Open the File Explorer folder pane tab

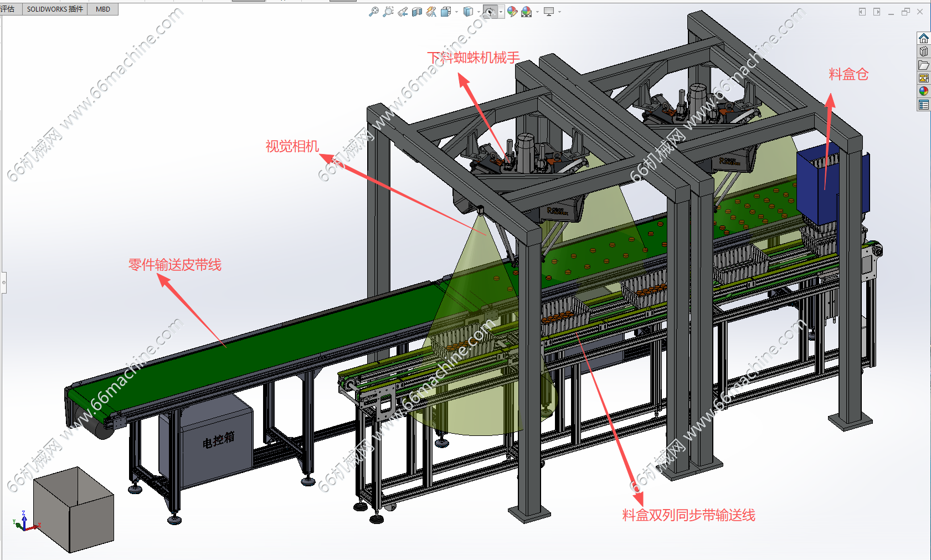923,65
